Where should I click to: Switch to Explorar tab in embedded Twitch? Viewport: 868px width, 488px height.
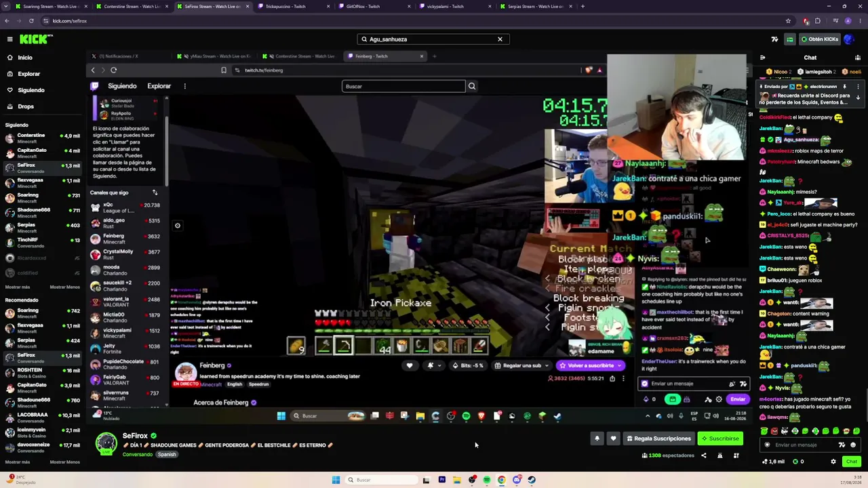coord(159,86)
